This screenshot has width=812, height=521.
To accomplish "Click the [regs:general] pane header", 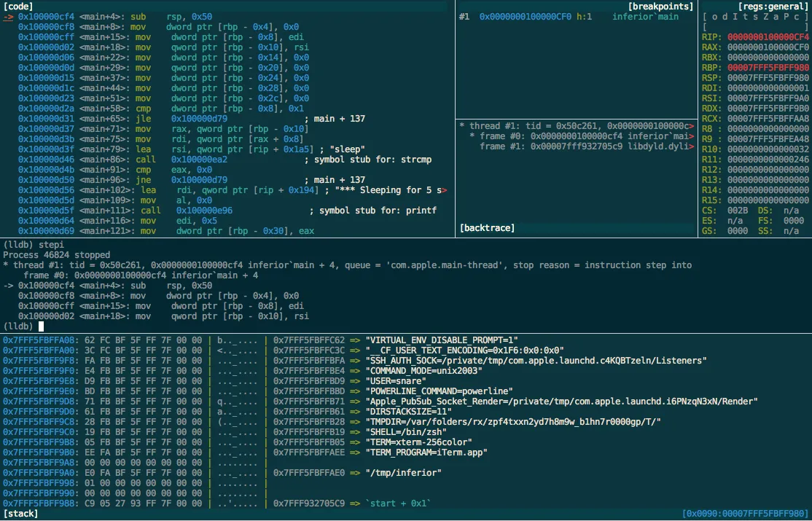I will click(x=773, y=7).
